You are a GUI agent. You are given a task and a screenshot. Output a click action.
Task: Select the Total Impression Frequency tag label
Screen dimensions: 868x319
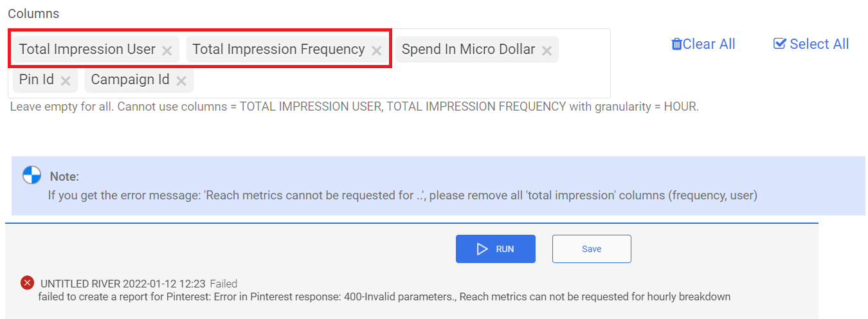[x=278, y=50]
